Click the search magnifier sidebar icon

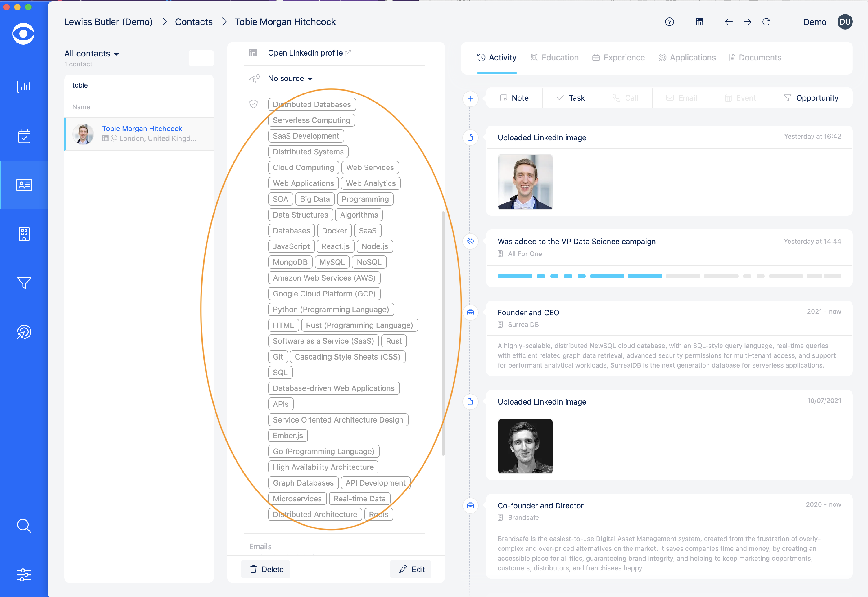(24, 526)
